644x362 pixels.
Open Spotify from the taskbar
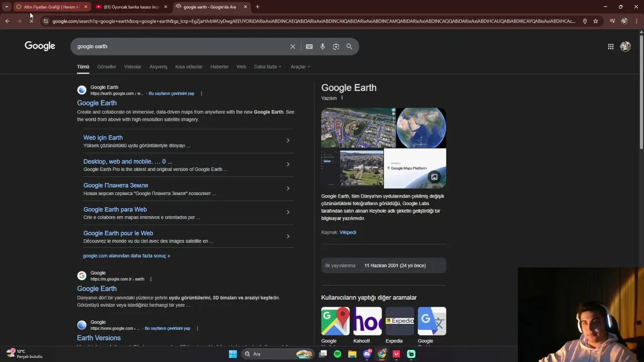click(x=338, y=354)
